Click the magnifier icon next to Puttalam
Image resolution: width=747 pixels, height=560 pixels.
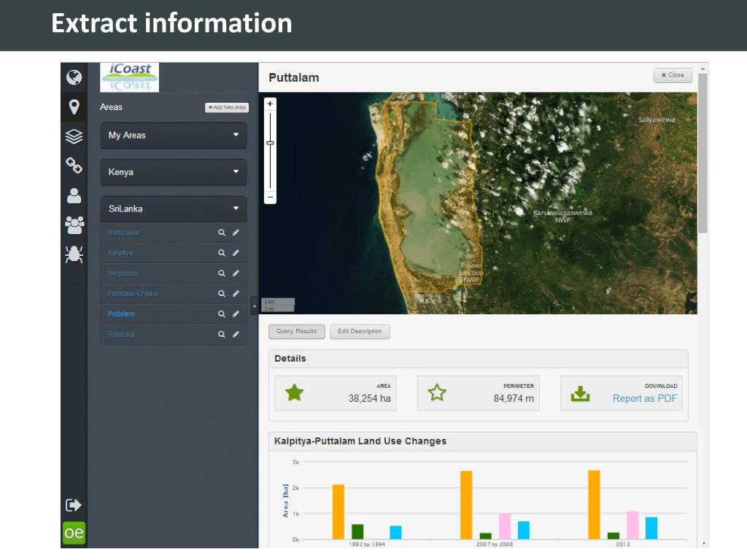tap(222, 314)
